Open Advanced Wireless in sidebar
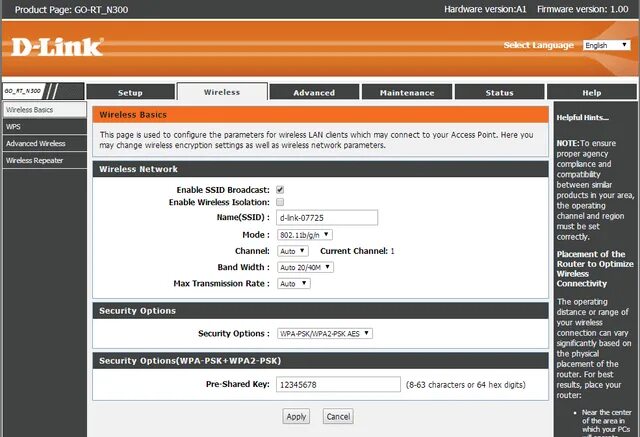 pos(44,143)
